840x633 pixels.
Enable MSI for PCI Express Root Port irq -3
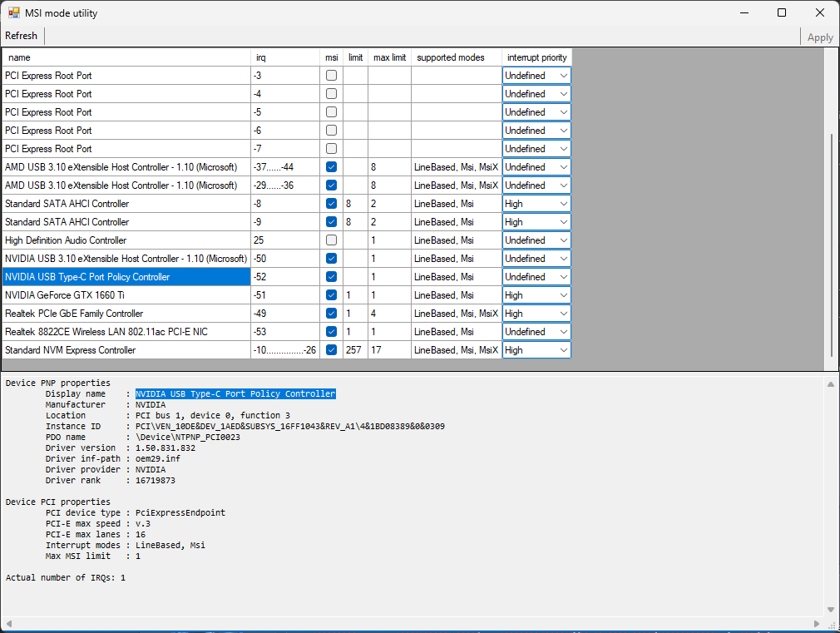[332, 76]
